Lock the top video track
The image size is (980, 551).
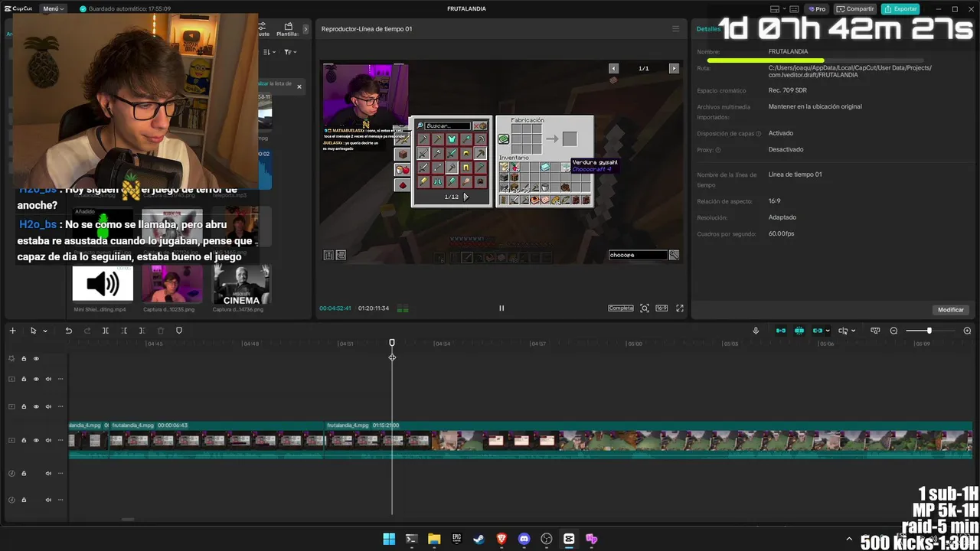pyautogui.click(x=24, y=379)
